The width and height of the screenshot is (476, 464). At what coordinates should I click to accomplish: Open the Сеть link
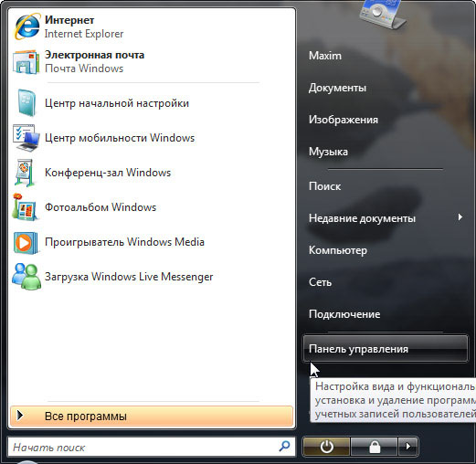tap(320, 282)
